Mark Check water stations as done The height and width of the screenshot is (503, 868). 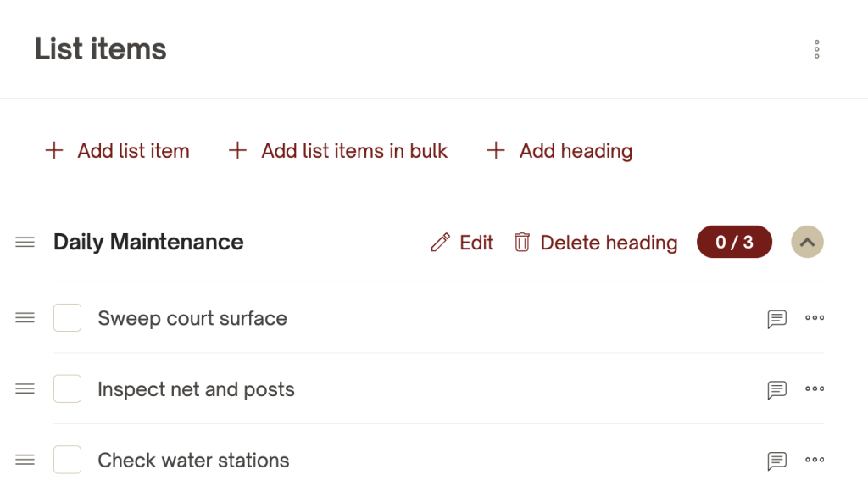67,461
